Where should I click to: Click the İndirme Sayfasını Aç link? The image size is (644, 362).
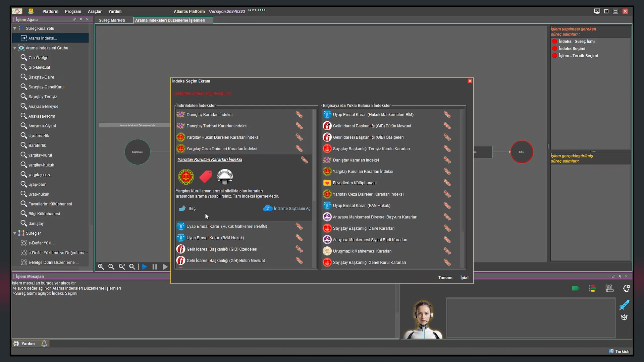[292, 208]
